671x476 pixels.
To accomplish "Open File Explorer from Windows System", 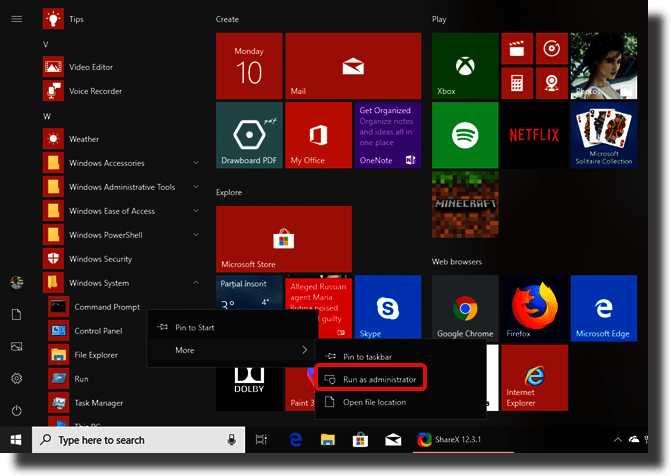I will [x=84, y=355].
